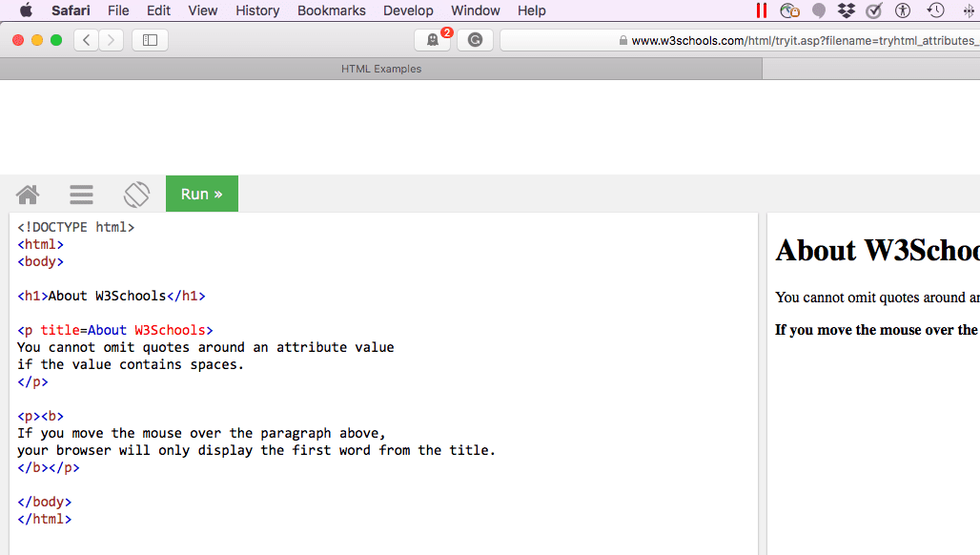The height and width of the screenshot is (555, 980).
Task: Click the 'You cannot omit quotes' result paragraph
Action: pyautogui.click(x=877, y=298)
